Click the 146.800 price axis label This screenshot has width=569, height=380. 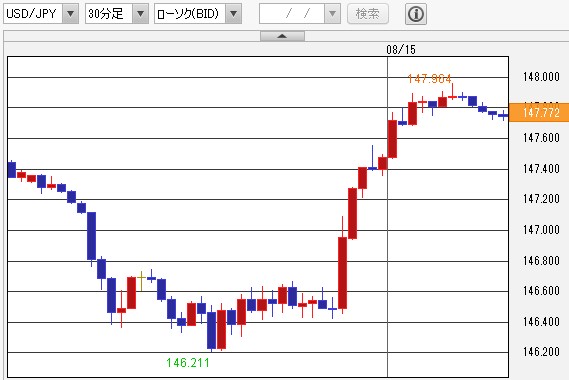[x=541, y=260]
